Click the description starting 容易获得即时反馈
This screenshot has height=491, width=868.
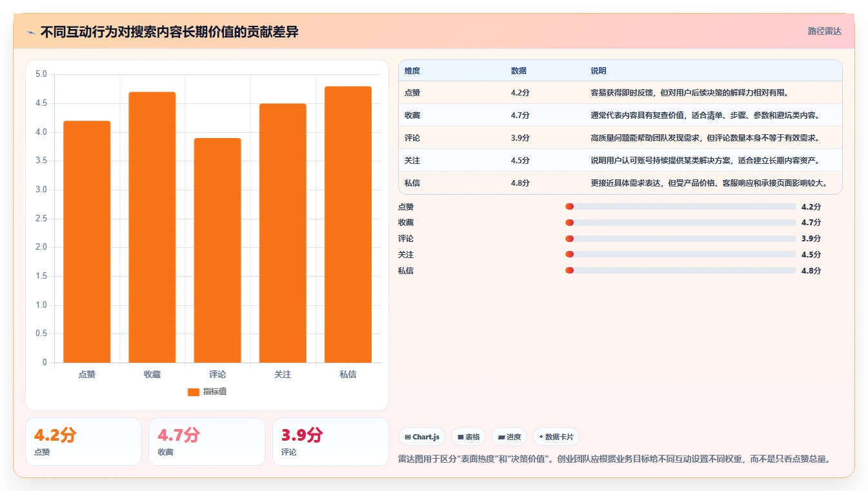coord(690,93)
